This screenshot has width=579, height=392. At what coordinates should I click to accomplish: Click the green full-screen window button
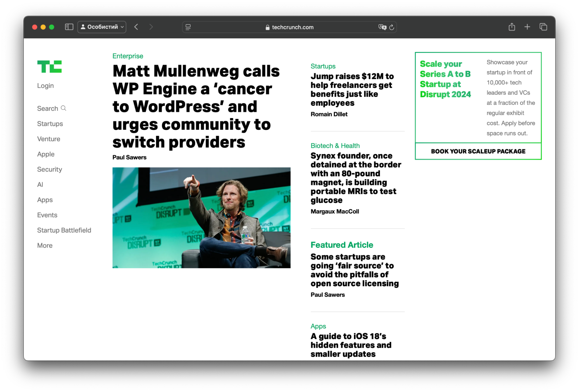[x=52, y=27]
